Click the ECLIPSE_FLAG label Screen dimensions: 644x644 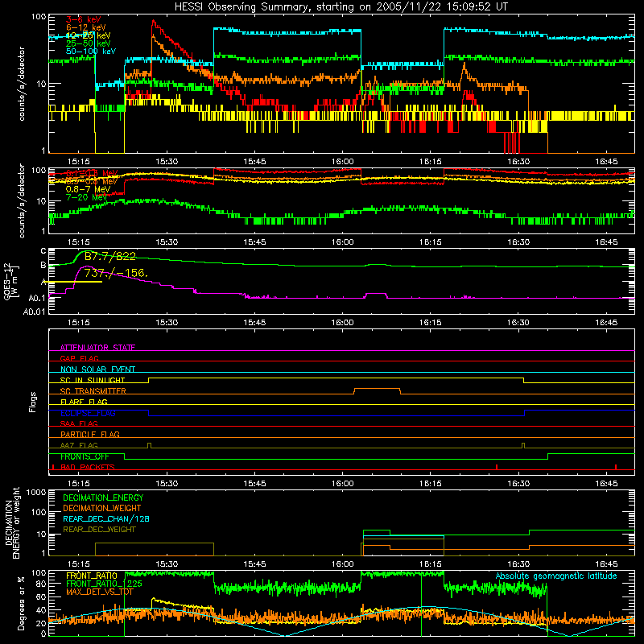click(x=88, y=413)
